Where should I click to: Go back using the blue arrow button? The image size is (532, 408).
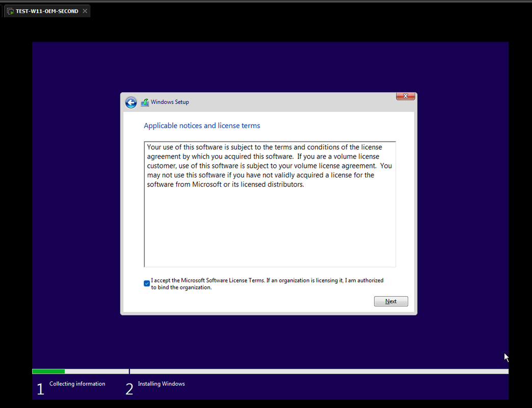tap(131, 102)
